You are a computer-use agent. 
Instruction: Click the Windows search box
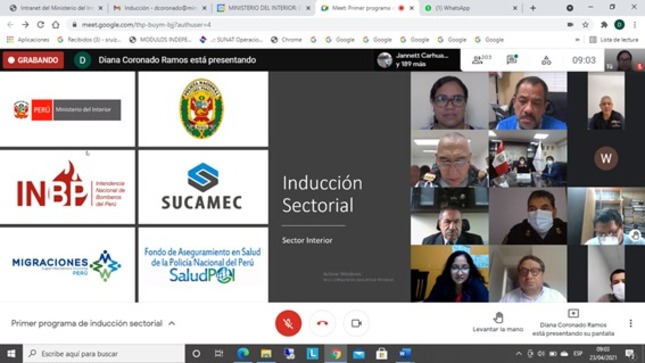tap(104, 354)
